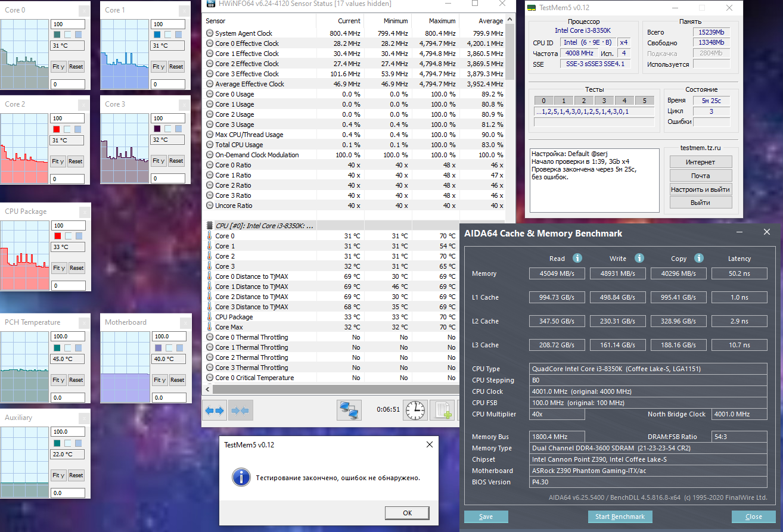Viewport: 783px width, 532px height.
Task: Click the clock reset icon in HWiNFO
Action: point(415,410)
